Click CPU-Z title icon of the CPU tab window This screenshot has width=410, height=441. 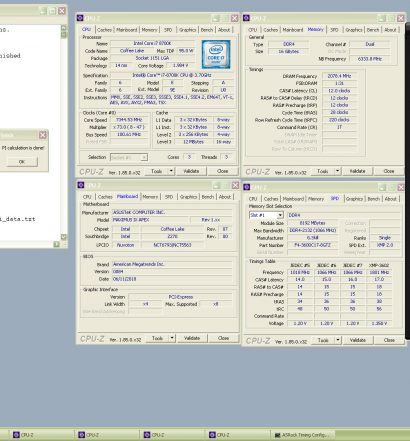tap(80, 18)
